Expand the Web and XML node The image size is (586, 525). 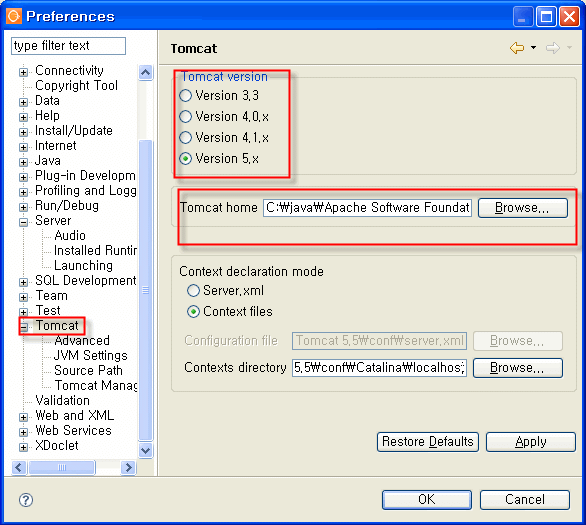click(23, 417)
